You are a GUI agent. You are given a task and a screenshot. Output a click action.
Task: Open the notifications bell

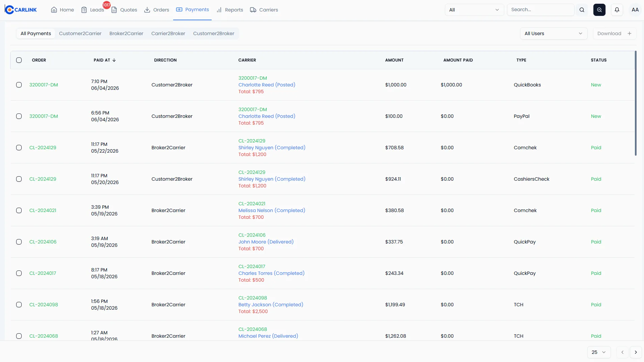pos(617,10)
